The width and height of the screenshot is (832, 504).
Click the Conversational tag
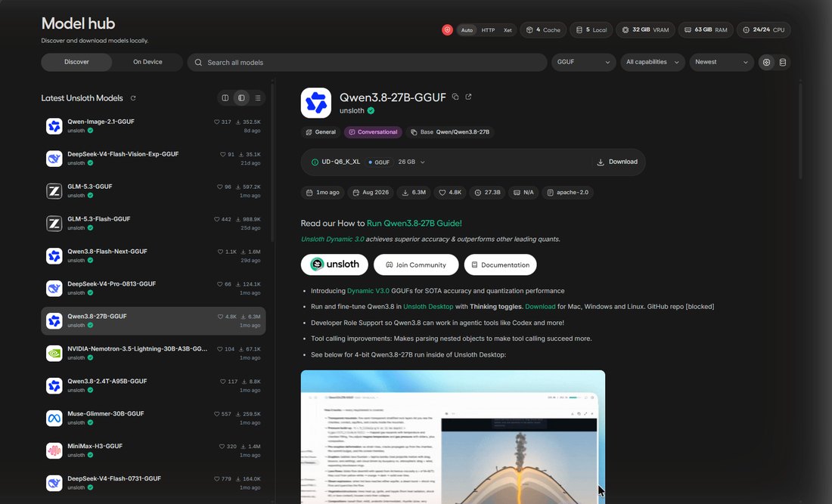(x=373, y=132)
